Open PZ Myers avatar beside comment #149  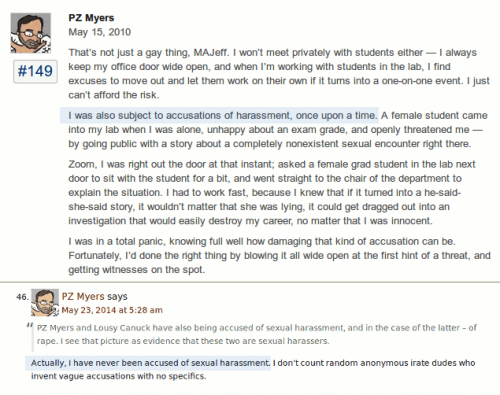[x=31, y=33]
